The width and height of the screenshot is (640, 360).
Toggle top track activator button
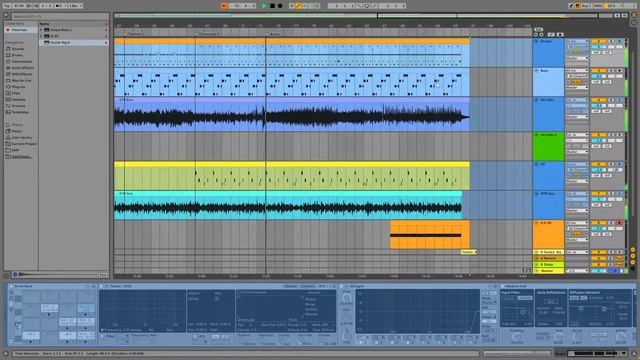[599, 41]
